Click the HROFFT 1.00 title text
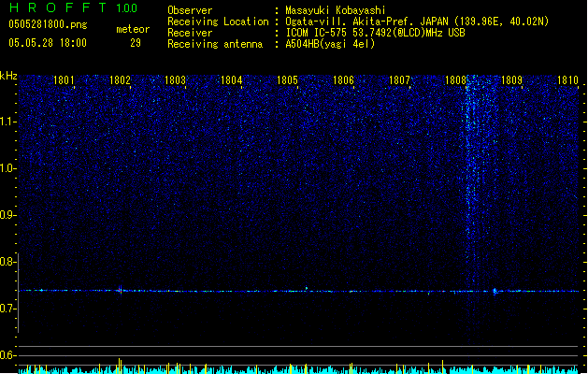 [74, 7]
